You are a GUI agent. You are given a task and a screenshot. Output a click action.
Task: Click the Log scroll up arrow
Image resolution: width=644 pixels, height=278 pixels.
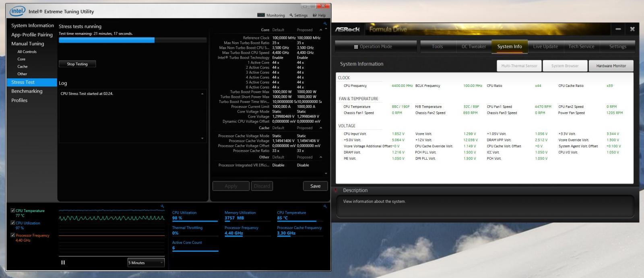click(202, 94)
